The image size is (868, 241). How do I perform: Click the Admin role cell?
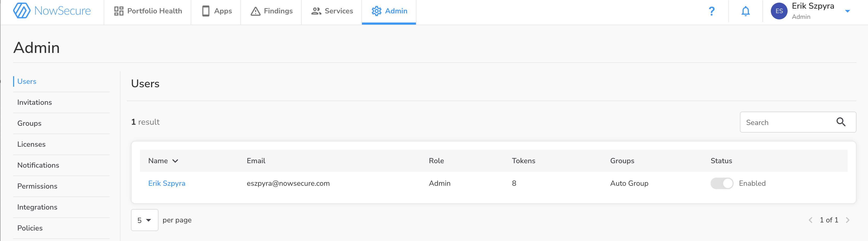coord(440,183)
